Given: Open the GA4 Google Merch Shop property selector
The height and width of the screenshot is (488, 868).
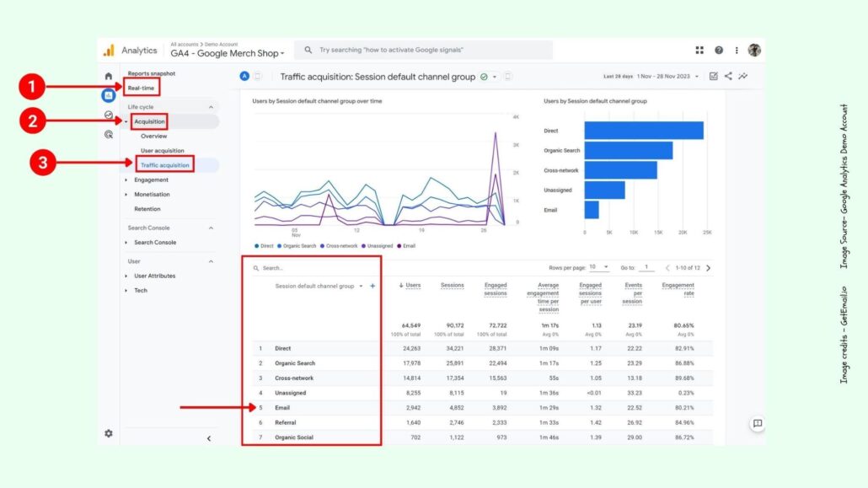Looking at the screenshot, I should coord(228,53).
